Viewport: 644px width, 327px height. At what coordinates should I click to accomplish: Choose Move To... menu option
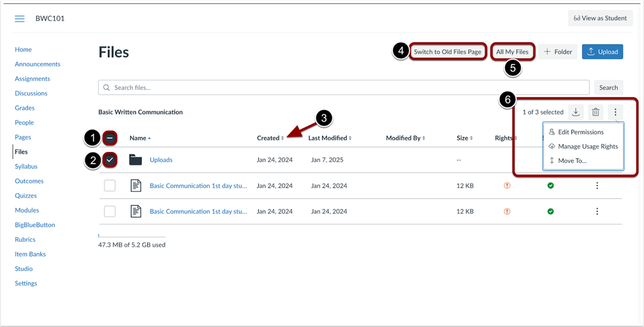click(x=572, y=161)
